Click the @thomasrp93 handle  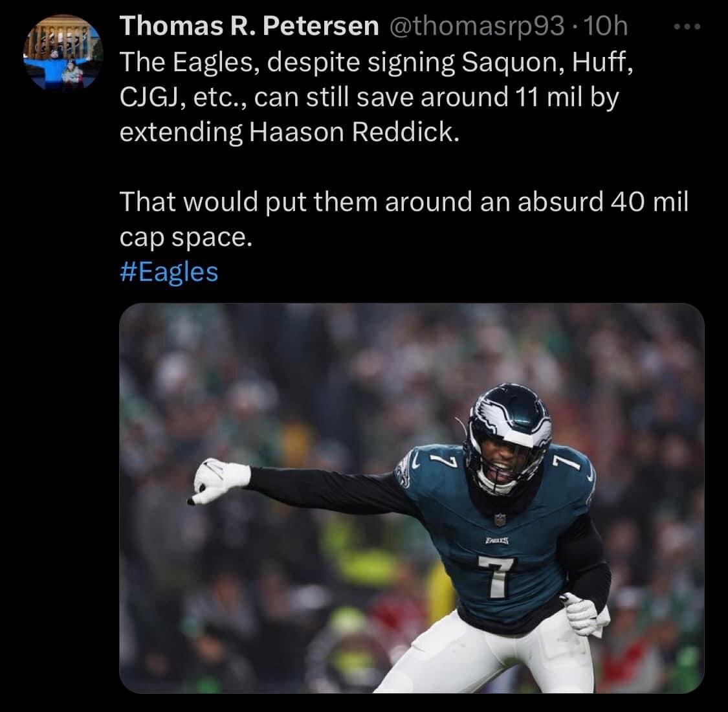[477, 26]
